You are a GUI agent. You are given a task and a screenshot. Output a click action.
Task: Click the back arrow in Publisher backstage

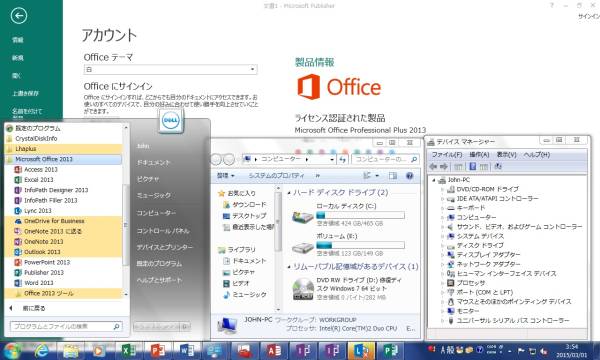[x=19, y=16]
